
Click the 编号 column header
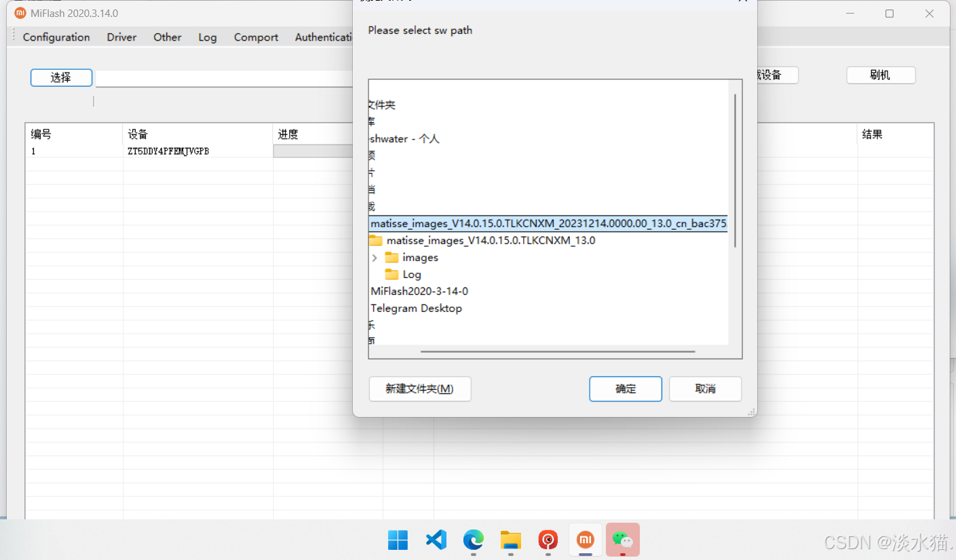click(74, 134)
